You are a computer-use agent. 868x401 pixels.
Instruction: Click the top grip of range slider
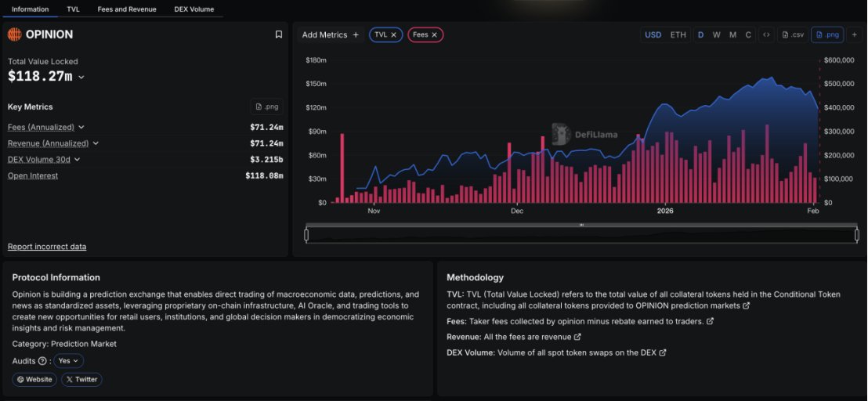click(581, 225)
